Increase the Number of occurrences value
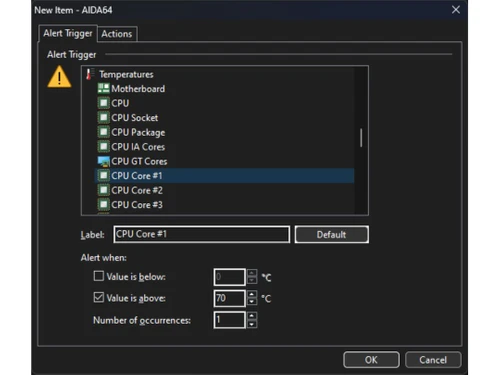 click(x=252, y=316)
